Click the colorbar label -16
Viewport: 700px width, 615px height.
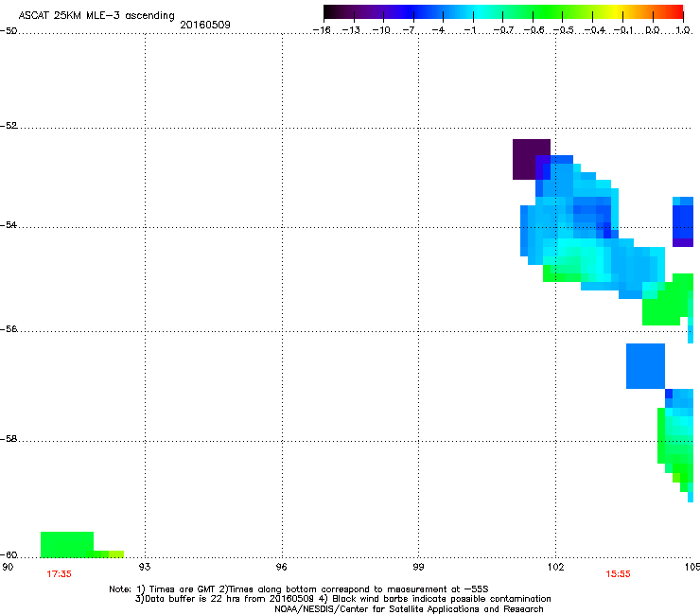pyautogui.click(x=322, y=30)
